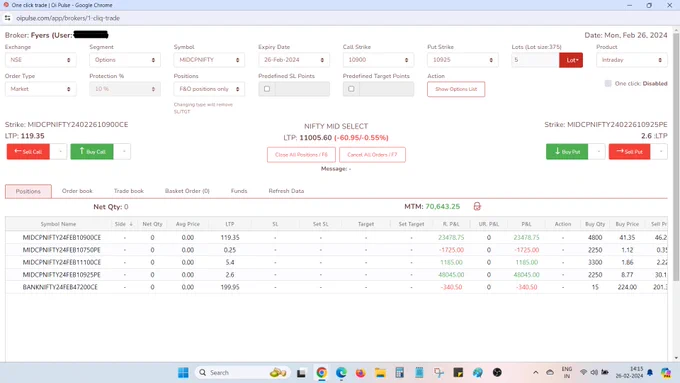
Task: Open the Call Strike 10900 dropdown
Action: click(x=378, y=60)
